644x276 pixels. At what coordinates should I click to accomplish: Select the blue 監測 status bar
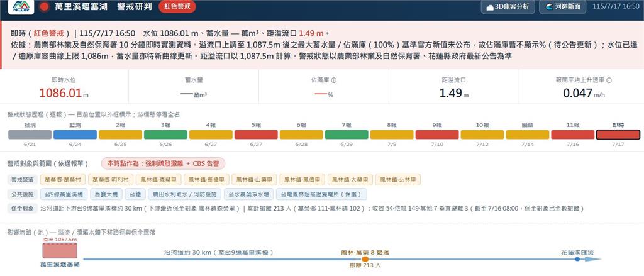[x=75, y=135]
